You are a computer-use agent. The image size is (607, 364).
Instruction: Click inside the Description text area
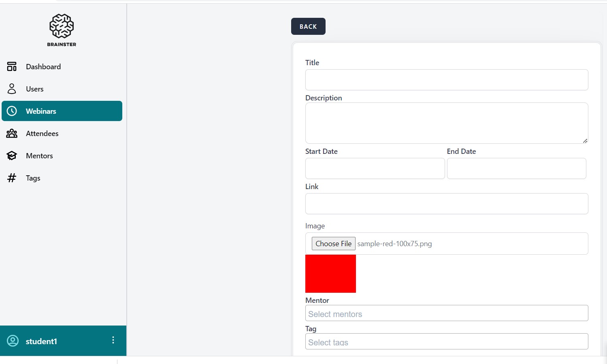click(x=446, y=123)
